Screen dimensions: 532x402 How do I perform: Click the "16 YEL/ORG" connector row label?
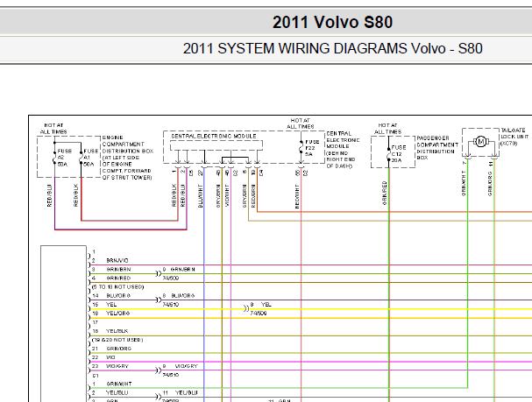[111, 314]
